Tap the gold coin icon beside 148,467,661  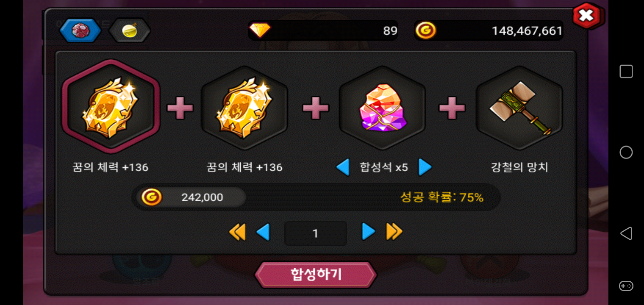click(x=425, y=30)
